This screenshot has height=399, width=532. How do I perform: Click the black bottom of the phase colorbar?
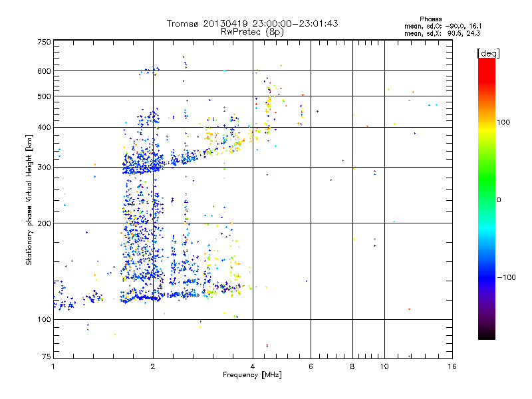pos(487,334)
